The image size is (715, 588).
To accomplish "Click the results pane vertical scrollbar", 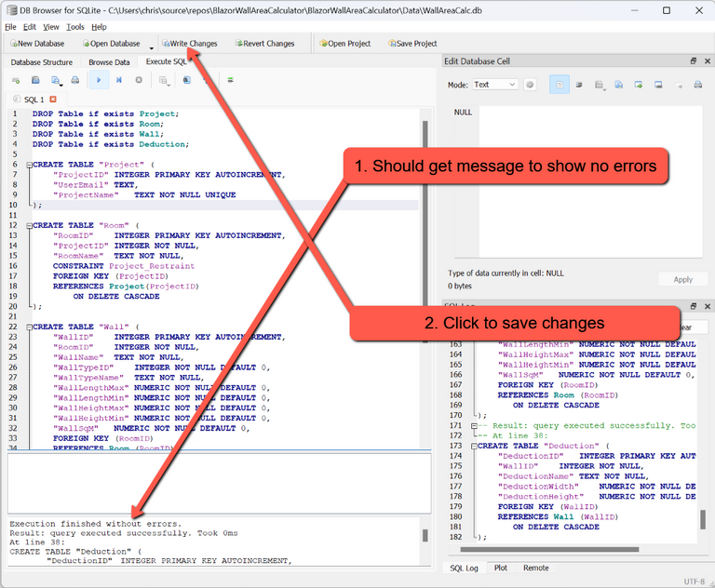I will pos(425,536).
